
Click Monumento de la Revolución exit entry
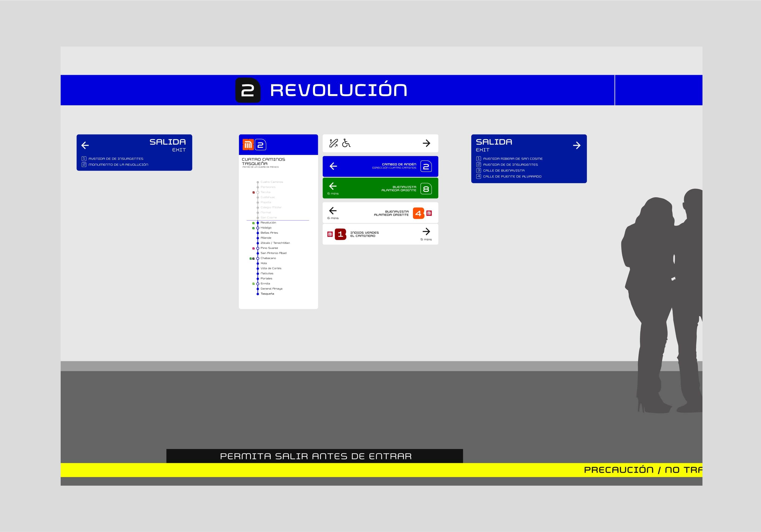118,165
